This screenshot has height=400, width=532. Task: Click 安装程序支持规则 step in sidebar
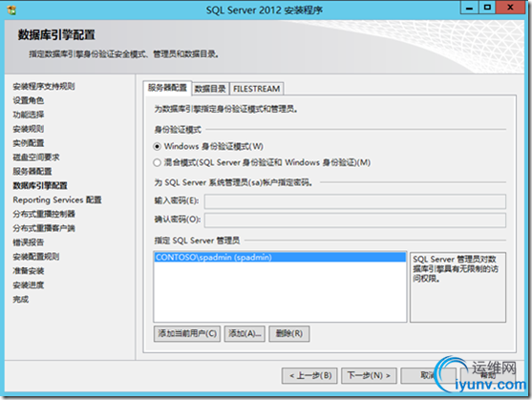pos(44,87)
